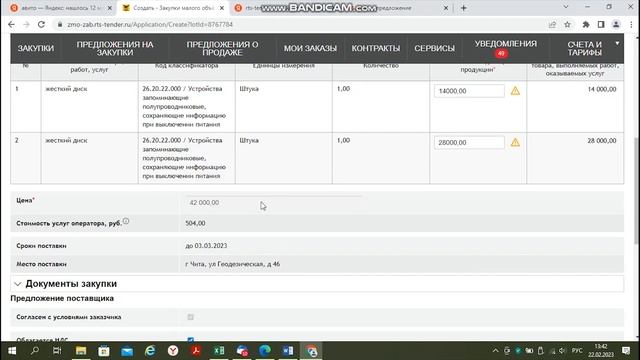Close the авито Яндекс browser tab
Image resolution: width=640 pixels, height=360 pixels.
coord(109,8)
